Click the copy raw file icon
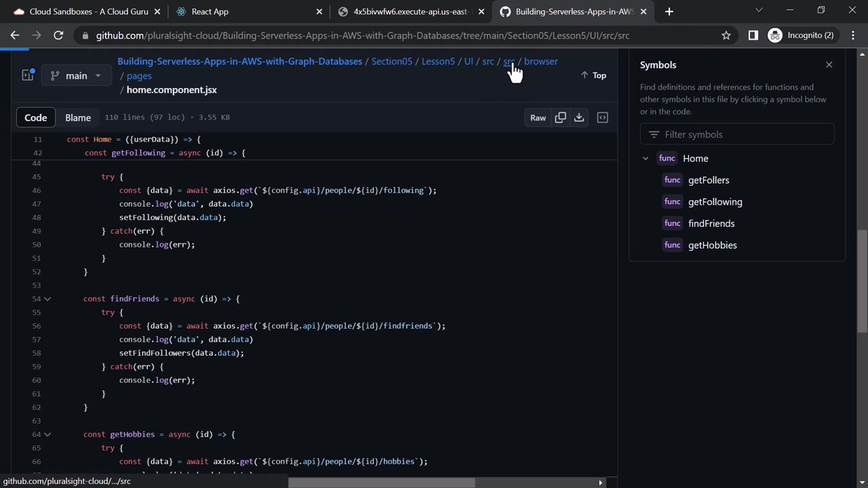 (x=560, y=117)
